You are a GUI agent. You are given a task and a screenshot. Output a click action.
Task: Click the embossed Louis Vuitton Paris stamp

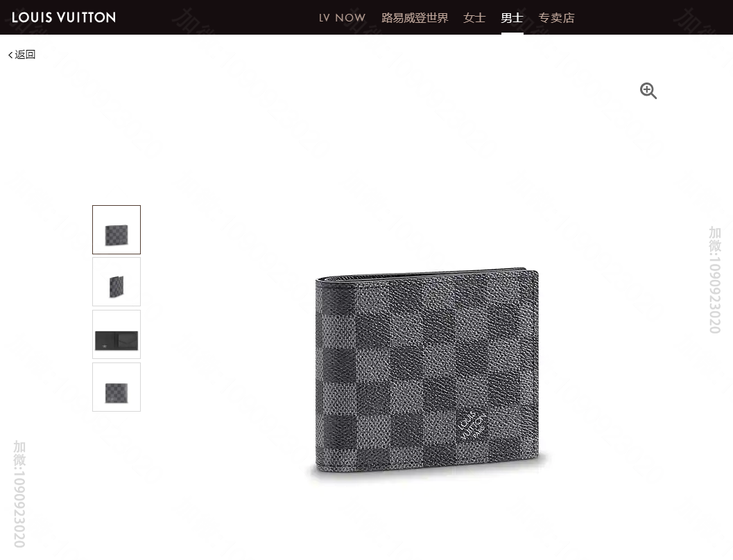(472, 426)
